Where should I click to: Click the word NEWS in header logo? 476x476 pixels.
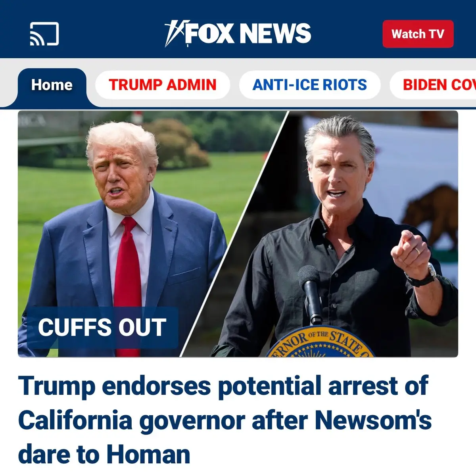pyautogui.click(x=275, y=33)
